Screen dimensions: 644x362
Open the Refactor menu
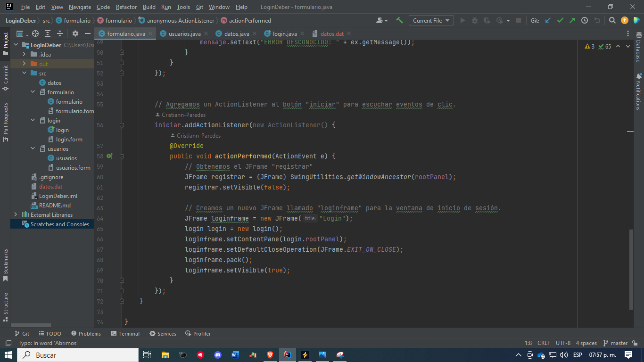126,7
